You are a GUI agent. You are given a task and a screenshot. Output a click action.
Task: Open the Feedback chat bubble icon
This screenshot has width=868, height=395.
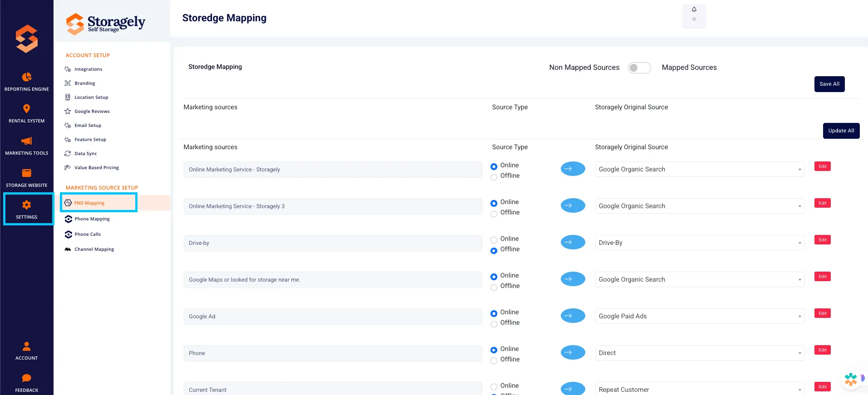coord(27,378)
